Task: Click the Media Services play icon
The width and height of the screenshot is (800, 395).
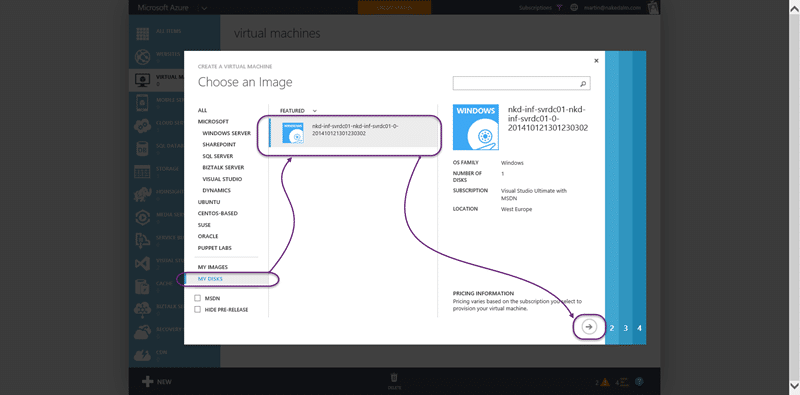Action: click(142, 218)
